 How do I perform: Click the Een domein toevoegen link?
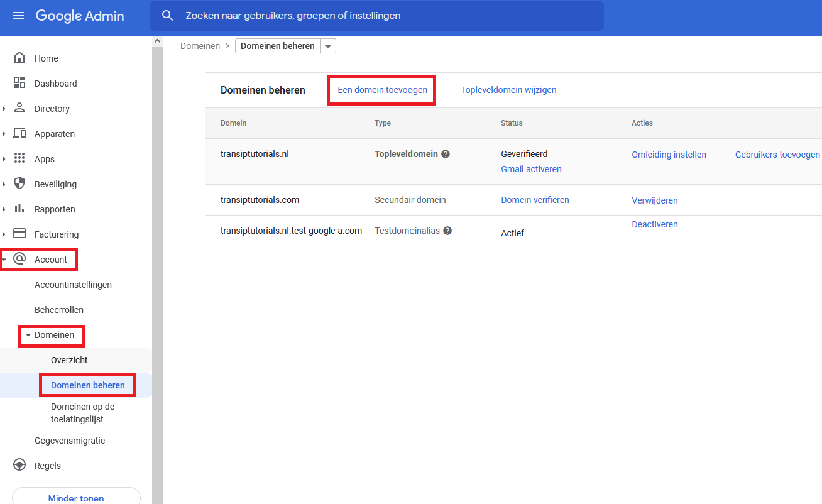383,90
